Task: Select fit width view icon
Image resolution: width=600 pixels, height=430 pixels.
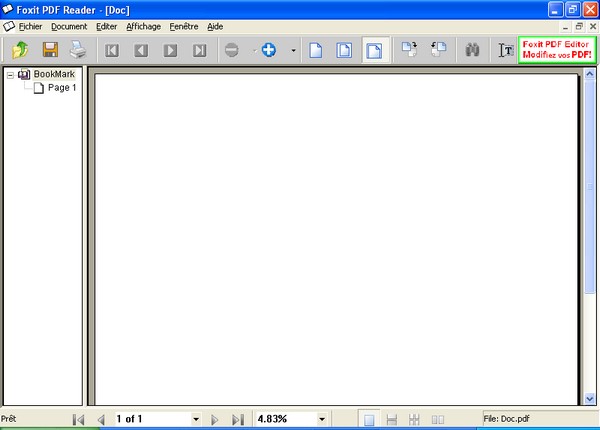Action: [x=374, y=50]
